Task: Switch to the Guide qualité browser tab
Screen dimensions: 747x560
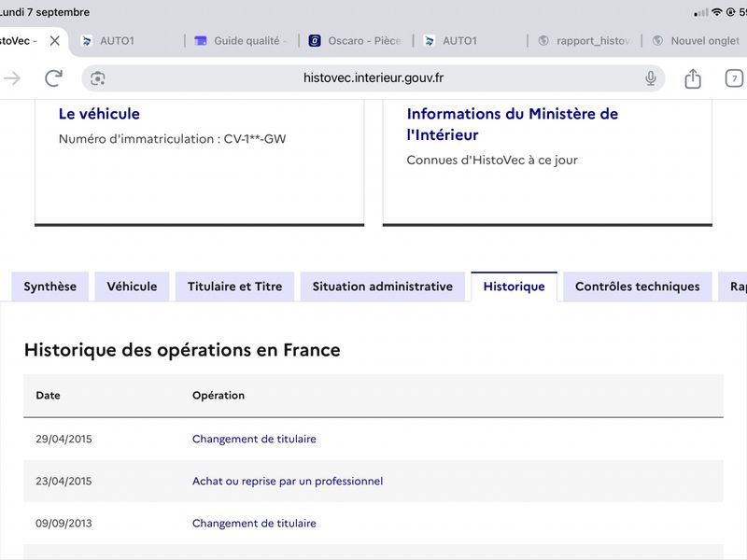Action: [241, 41]
